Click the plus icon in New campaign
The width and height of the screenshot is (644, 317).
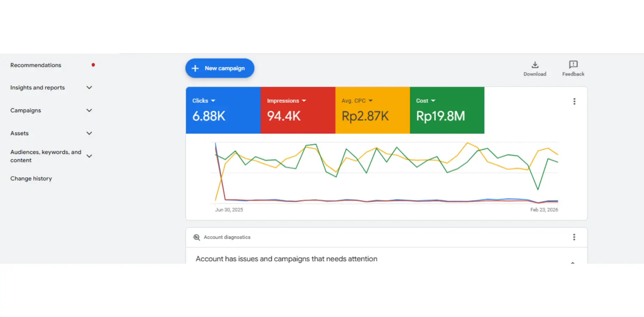[x=195, y=68]
